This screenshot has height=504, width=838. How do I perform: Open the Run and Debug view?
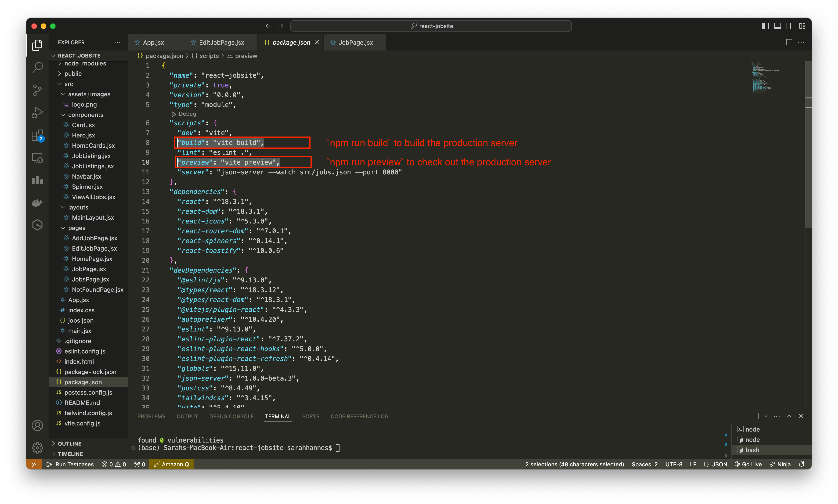(x=37, y=112)
